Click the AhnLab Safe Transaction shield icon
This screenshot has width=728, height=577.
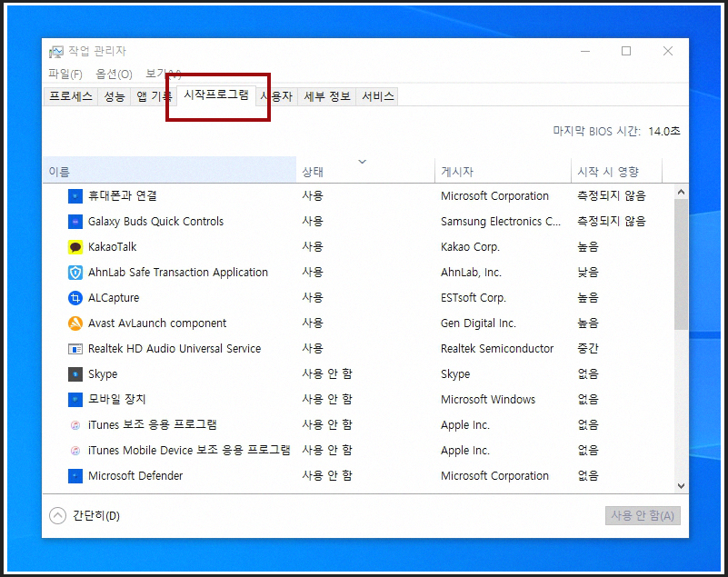click(x=75, y=273)
